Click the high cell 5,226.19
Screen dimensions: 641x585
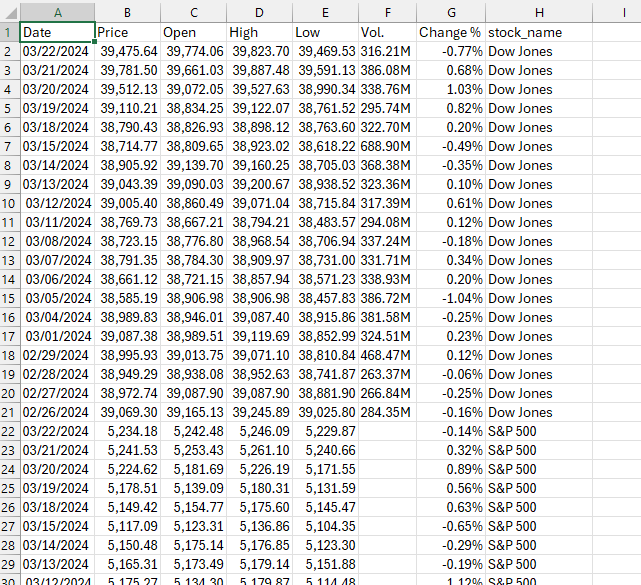(x=260, y=469)
